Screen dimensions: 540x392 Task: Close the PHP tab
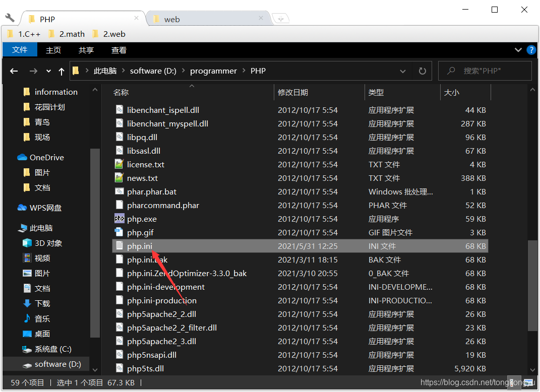[x=136, y=18]
